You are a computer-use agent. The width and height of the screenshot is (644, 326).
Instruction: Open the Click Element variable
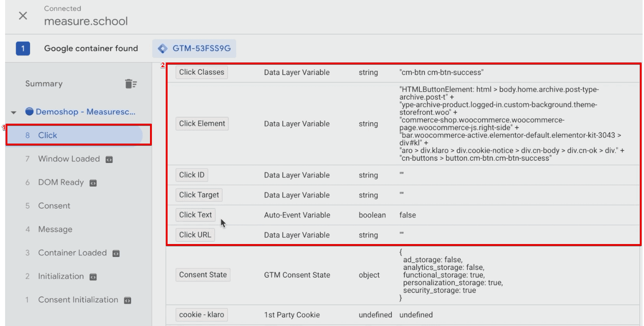pos(202,123)
